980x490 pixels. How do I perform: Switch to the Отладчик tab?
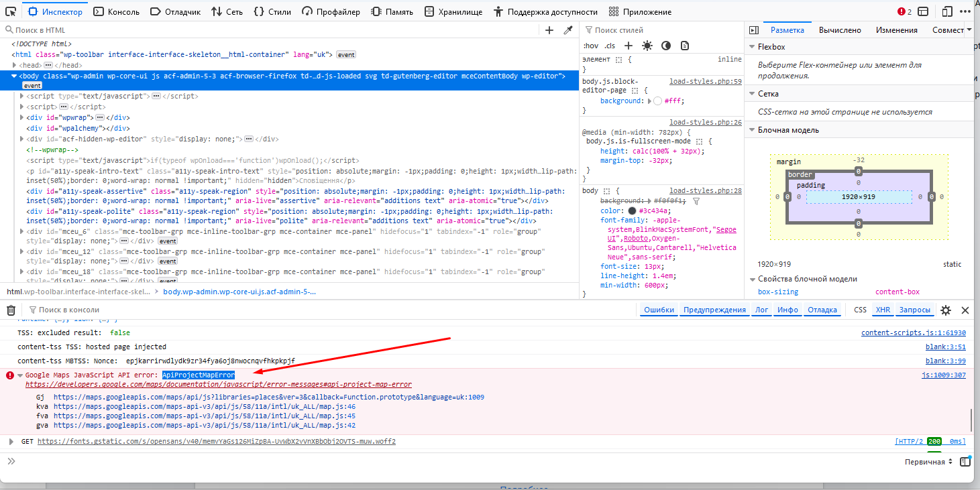click(x=175, y=11)
